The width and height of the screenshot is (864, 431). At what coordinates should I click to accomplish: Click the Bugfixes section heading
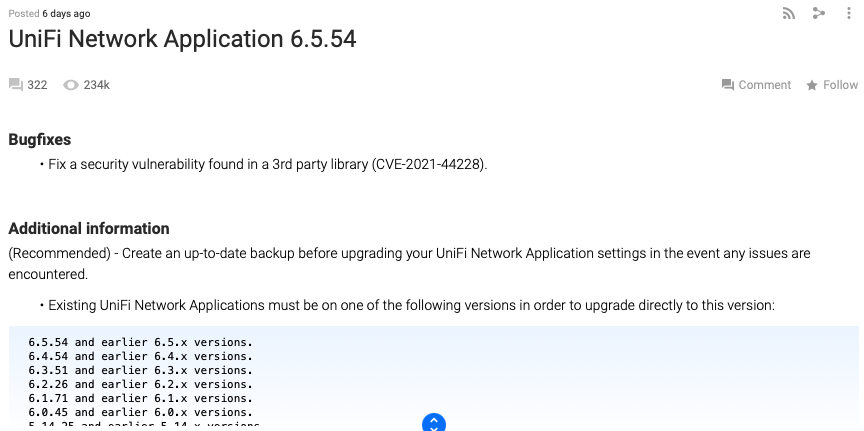(40, 140)
